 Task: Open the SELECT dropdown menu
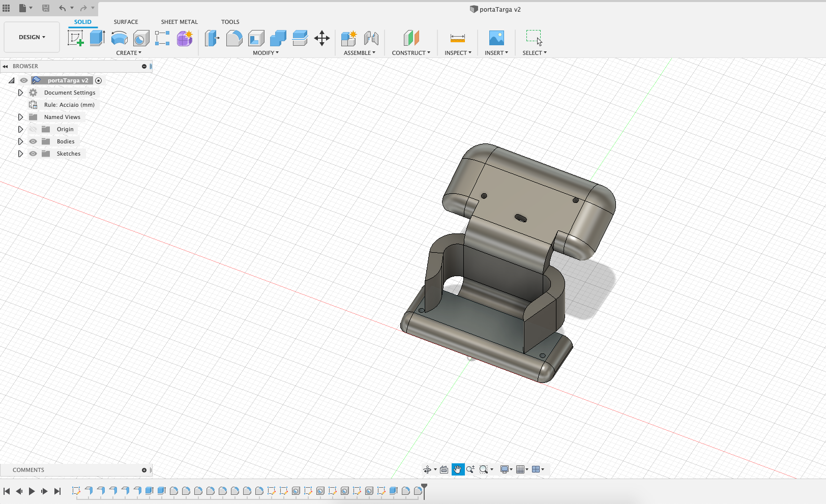pos(535,53)
